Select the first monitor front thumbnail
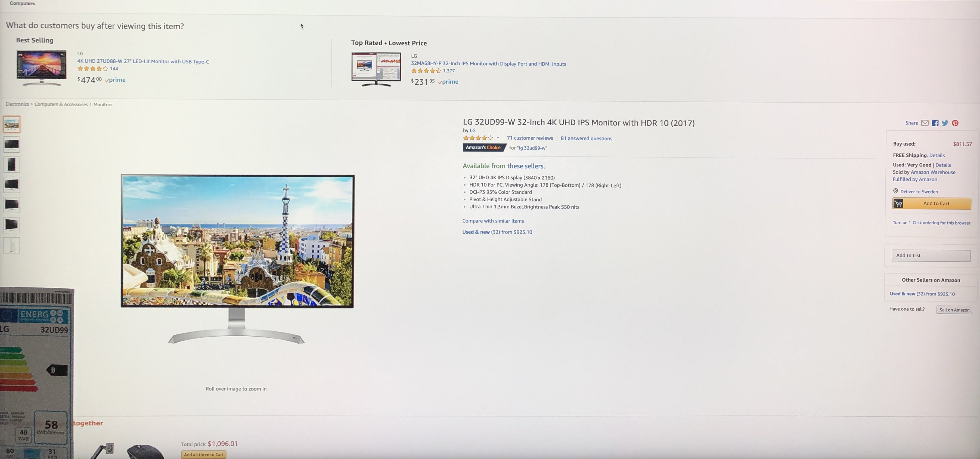The height and width of the screenshot is (459, 980). click(x=11, y=124)
